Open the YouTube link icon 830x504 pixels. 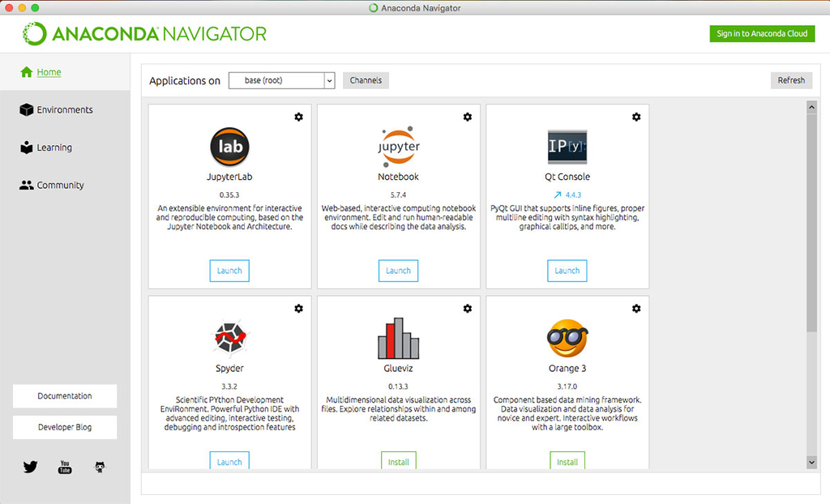point(65,467)
